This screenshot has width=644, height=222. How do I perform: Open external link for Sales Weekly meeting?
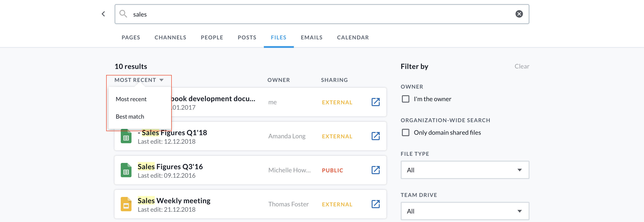click(x=375, y=204)
